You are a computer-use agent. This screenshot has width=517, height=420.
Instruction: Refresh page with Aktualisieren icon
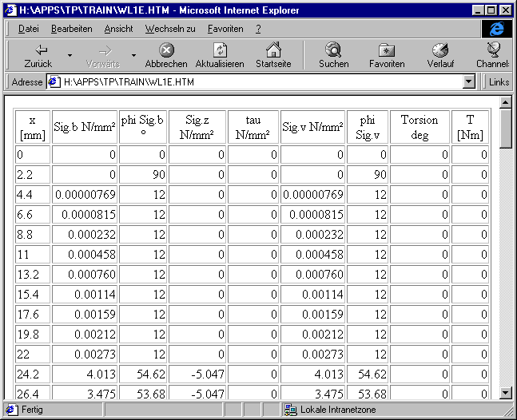[x=220, y=50]
